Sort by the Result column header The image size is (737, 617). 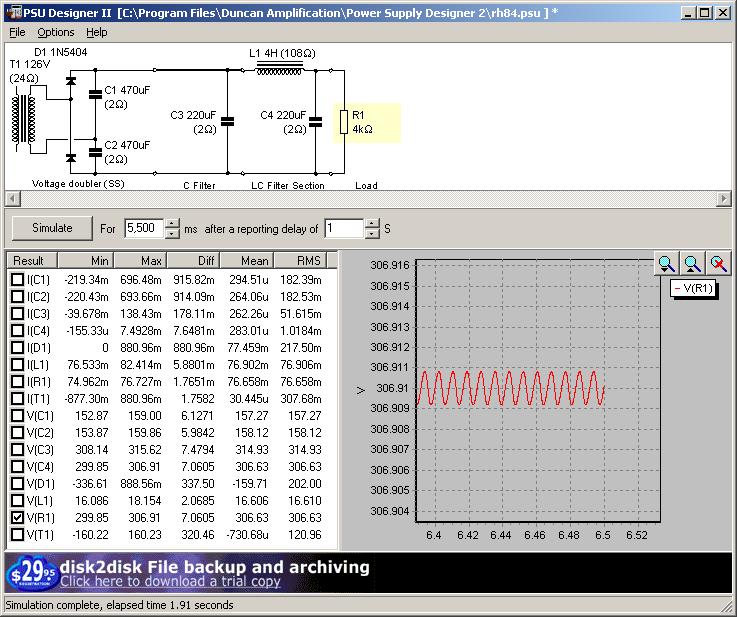pos(32,260)
